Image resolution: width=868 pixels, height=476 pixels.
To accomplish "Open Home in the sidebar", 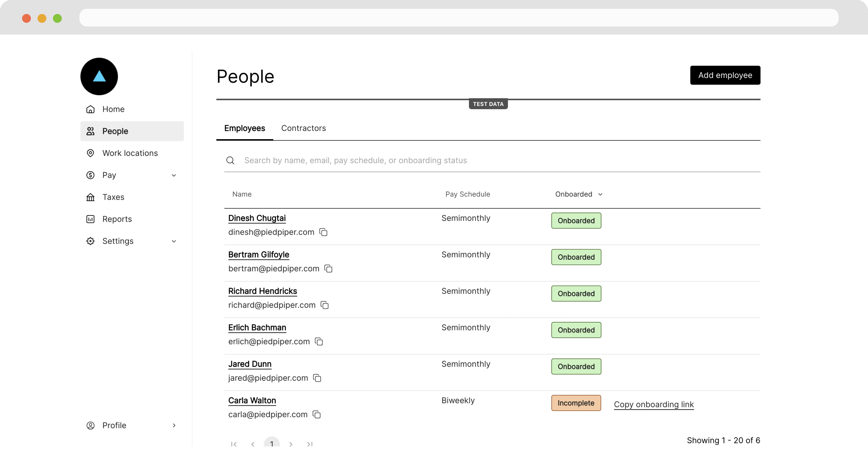I will pyautogui.click(x=132, y=109).
